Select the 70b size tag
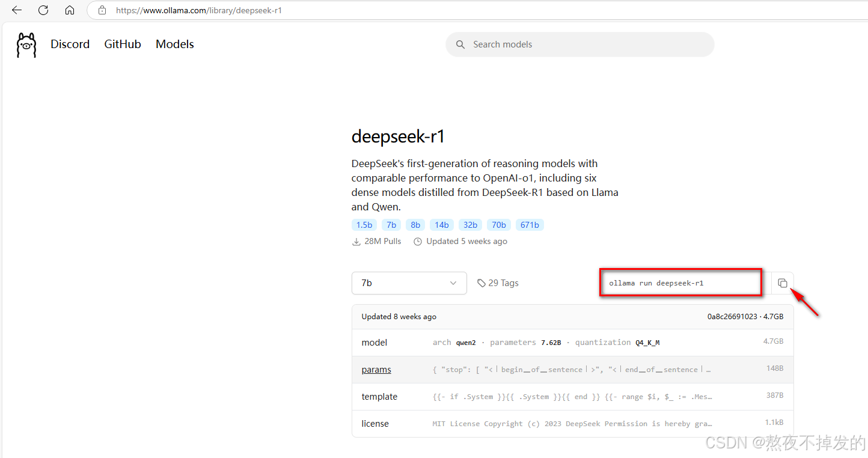The height and width of the screenshot is (458, 868). click(499, 225)
